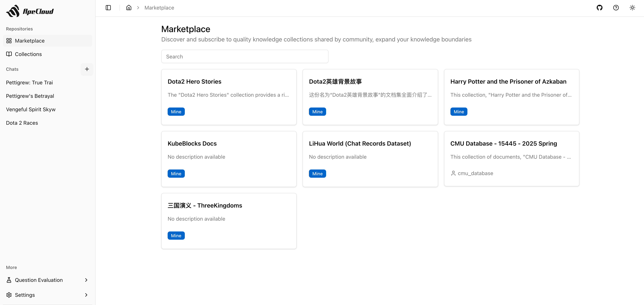The image size is (644, 305).
Task: Go to home via breadcrumb icon
Action: pyautogui.click(x=129, y=8)
